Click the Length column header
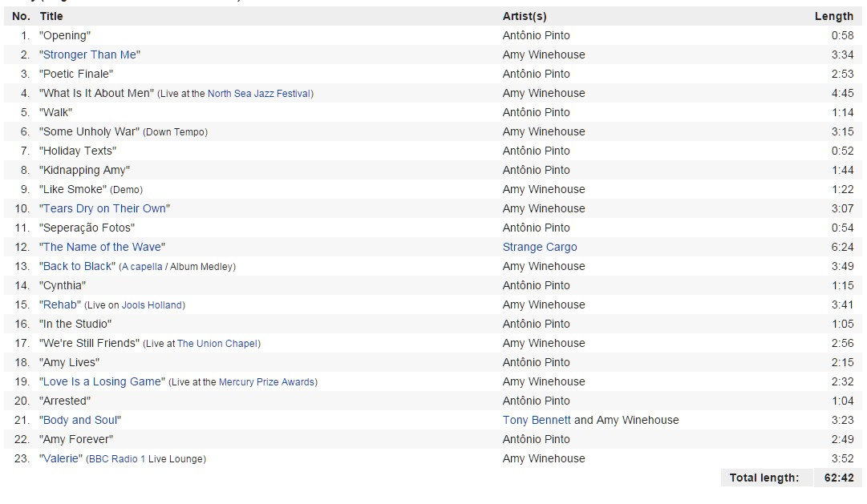The width and height of the screenshot is (867, 504). tap(833, 16)
